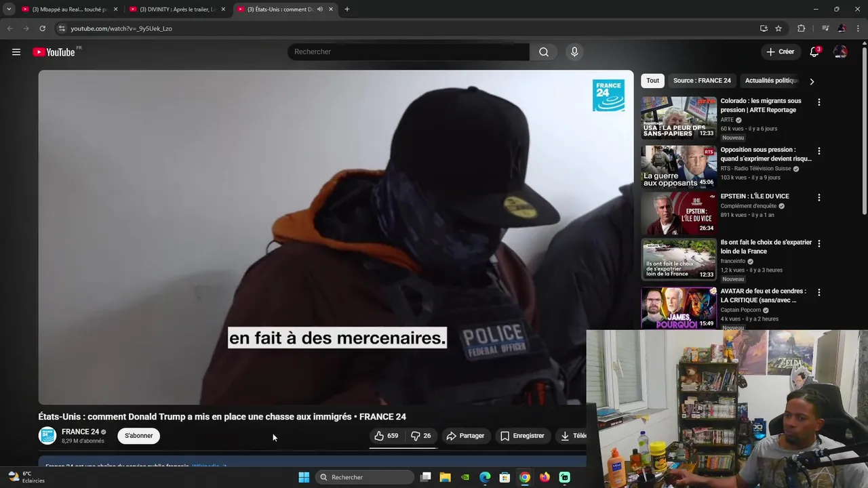The width and height of the screenshot is (868, 488).
Task: Start voice search with the microphone icon
Action: (574, 52)
